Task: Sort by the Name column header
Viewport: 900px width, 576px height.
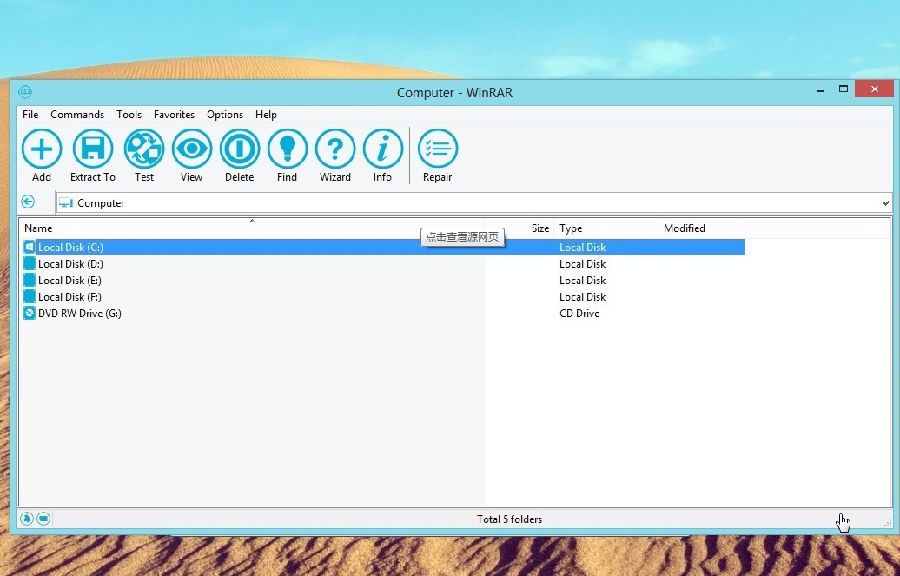Action: tap(251, 228)
